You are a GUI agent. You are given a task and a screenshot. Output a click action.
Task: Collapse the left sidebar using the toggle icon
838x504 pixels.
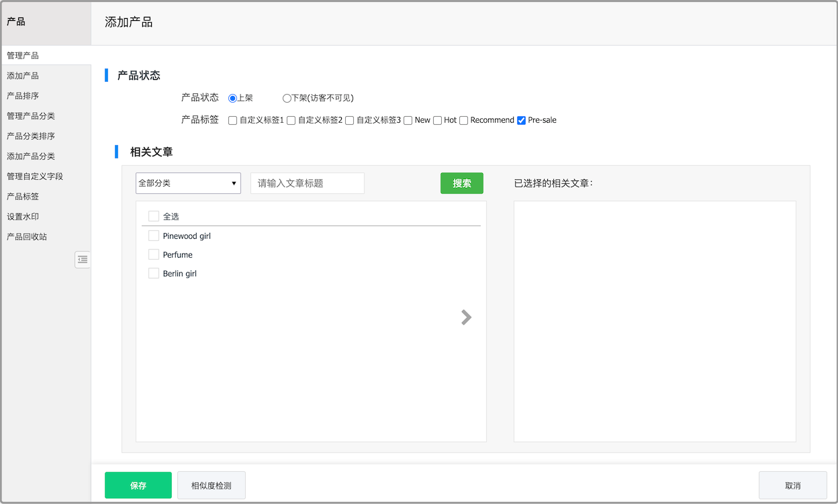pos(82,259)
